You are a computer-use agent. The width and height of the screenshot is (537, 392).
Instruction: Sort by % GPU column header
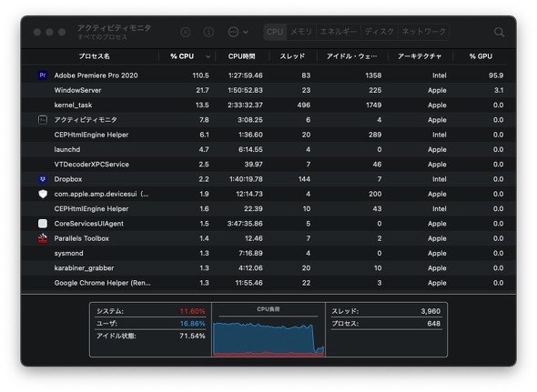click(x=481, y=56)
